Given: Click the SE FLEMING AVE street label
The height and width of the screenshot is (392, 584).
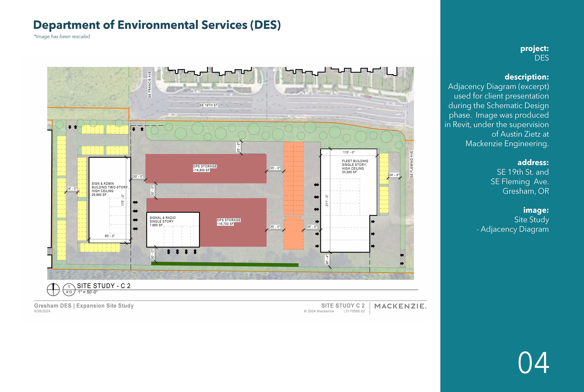Looking at the screenshot, I should pos(411,164).
